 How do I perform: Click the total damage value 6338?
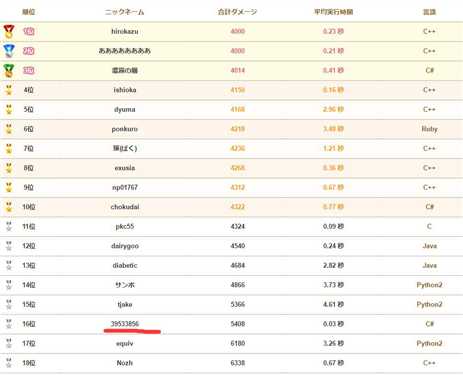coord(238,363)
